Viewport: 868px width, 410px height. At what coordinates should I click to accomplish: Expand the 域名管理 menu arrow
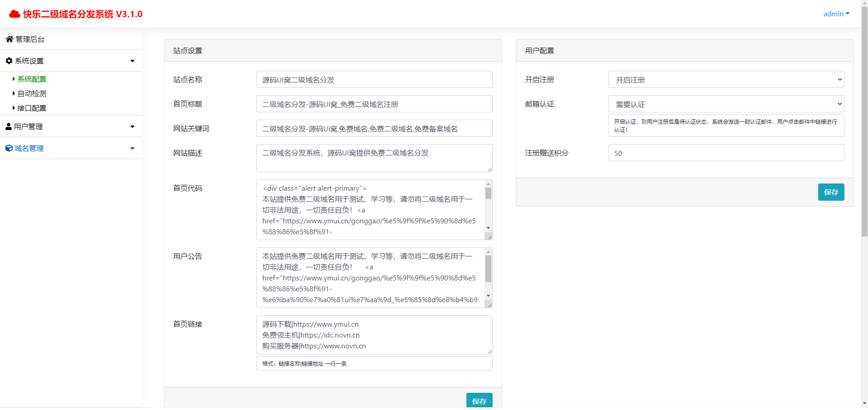point(132,148)
